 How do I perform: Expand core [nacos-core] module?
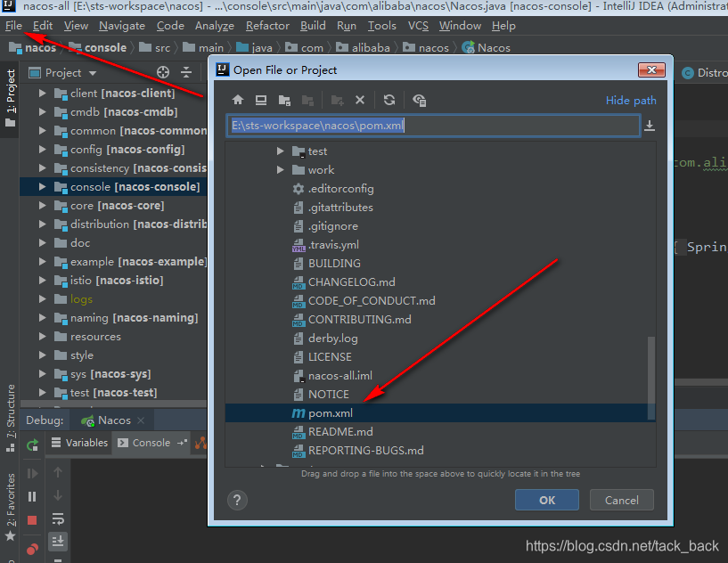[42, 205]
